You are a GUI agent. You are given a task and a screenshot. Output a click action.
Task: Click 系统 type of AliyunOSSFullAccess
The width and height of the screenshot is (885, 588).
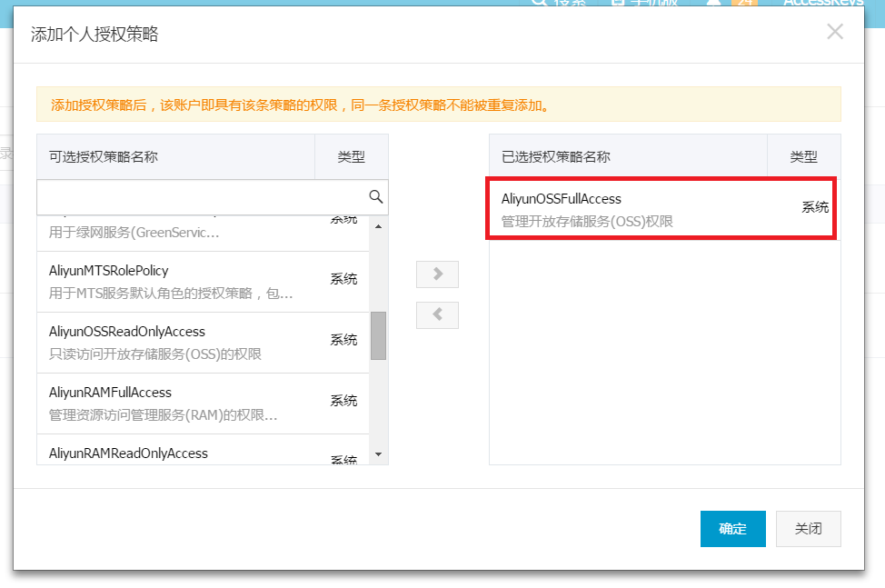coord(815,207)
